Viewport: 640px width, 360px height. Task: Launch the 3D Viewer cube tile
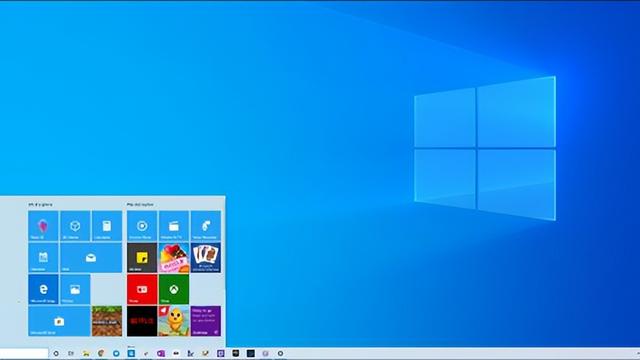(75, 226)
